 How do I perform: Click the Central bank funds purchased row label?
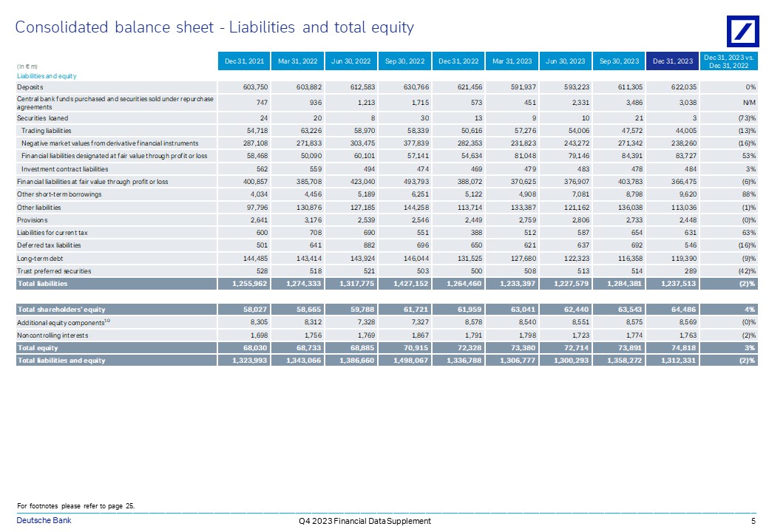(x=115, y=103)
